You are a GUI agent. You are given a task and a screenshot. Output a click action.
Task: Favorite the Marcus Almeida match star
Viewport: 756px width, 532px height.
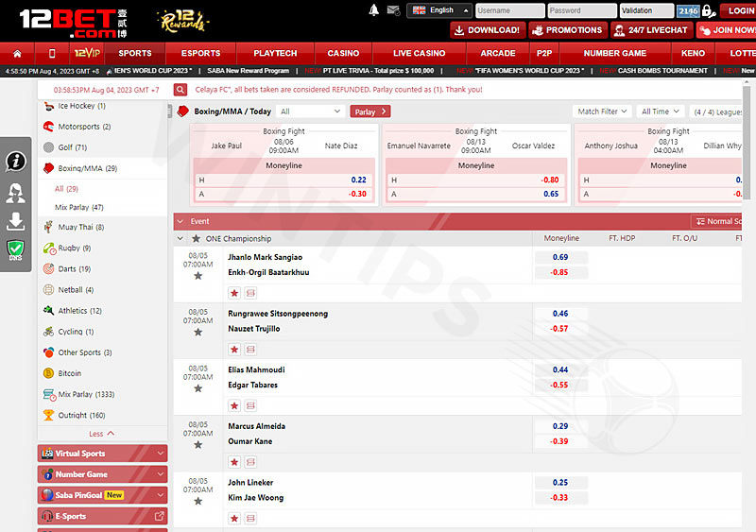click(x=198, y=445)
